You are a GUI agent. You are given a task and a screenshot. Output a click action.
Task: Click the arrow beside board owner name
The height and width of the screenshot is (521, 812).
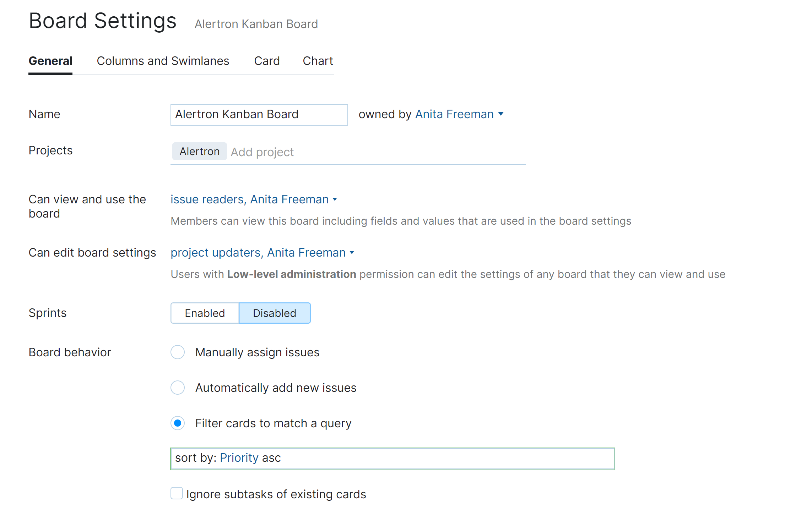click(501, 114)
